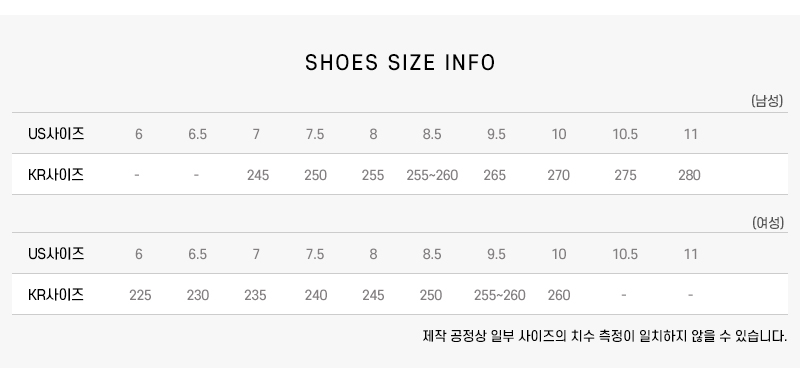Click women's US사이즈 row header
Screen dimensions: 800x368
point(56,254)
